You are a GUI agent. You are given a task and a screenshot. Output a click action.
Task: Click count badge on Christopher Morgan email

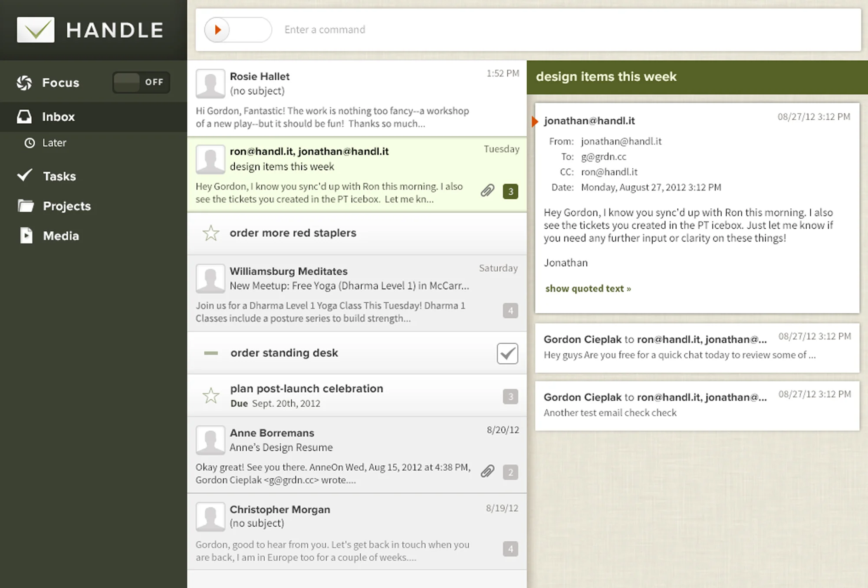510,549
